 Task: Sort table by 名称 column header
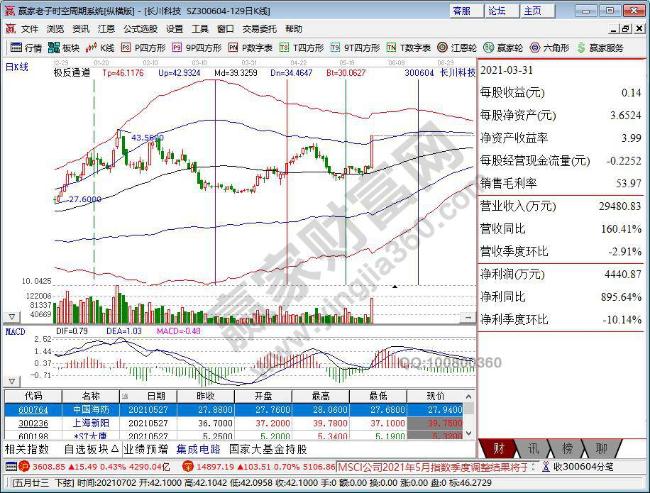coord(91,396)
